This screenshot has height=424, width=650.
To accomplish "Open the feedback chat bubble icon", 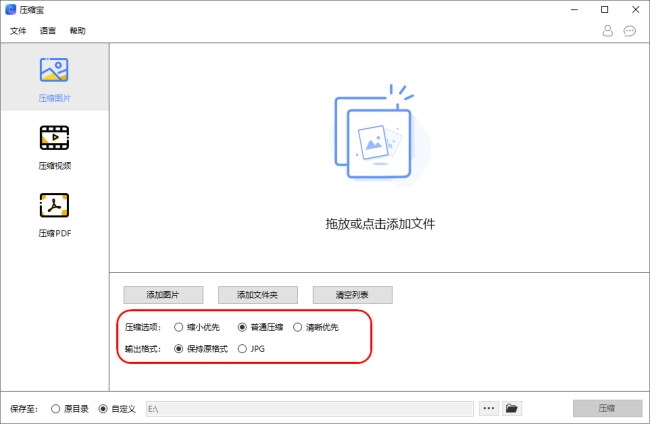I will coord(630,31).
